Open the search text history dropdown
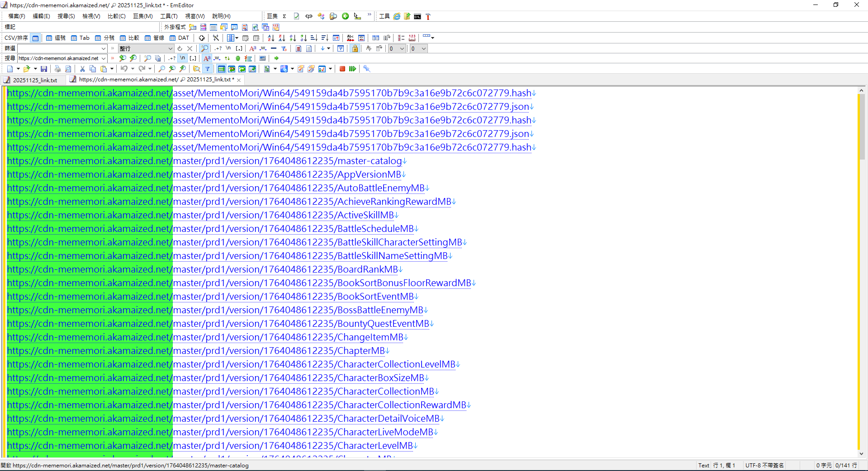 104,58
